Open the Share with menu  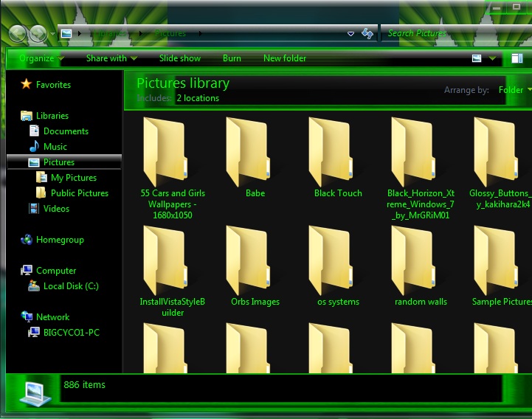coord(111,58)
